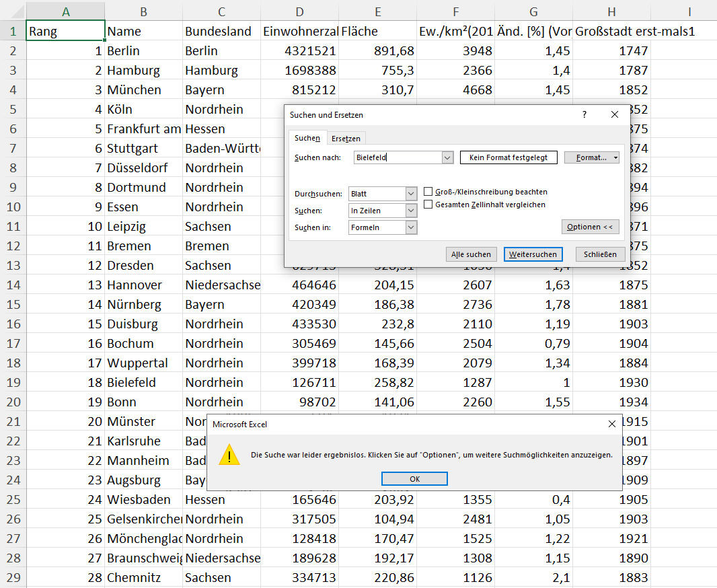
Task: Close the Microsoft Excel message box with X
Action: pyautogui.click(x=611, y=425)
